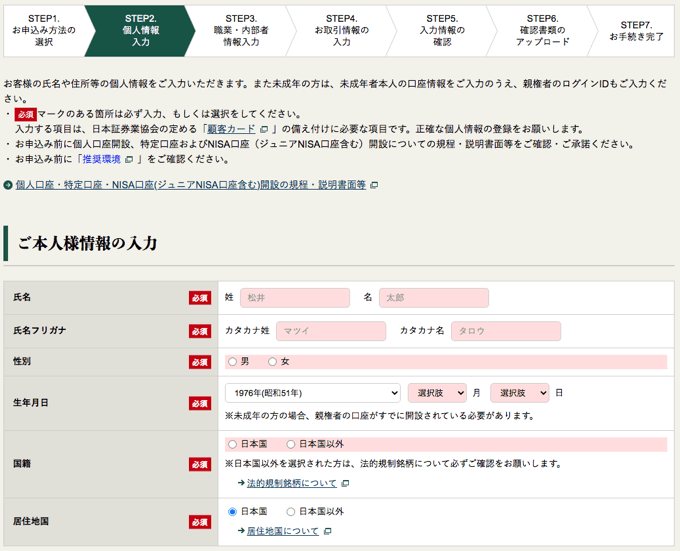This screenshot has width=680, height=551.
Task: Focus the カタカナ名 input field
Action: (506, 331)
